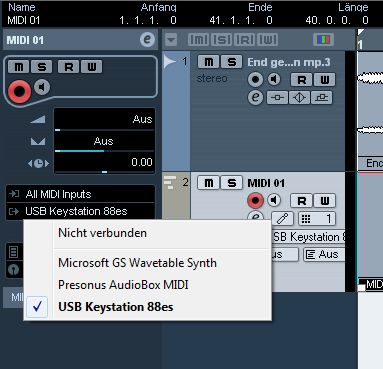
Task: Enable Write automation on audio track 1
Action: pyautogui.click(x=324, y=80)
